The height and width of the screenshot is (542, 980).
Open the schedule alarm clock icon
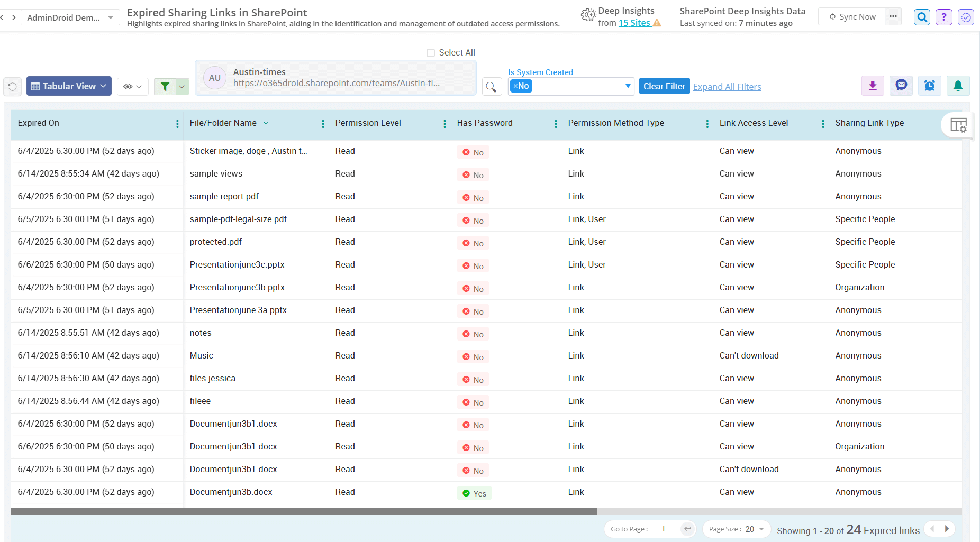(930, 85)
